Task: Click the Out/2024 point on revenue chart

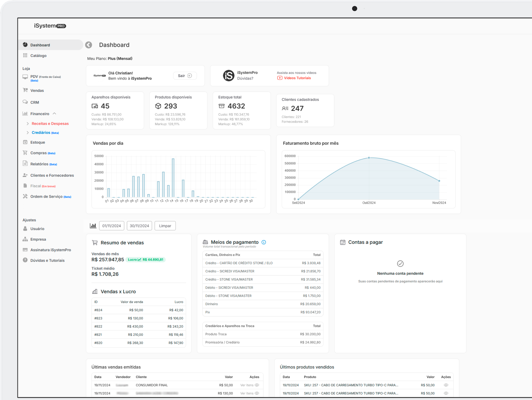Action: click(x=369, y=158)
